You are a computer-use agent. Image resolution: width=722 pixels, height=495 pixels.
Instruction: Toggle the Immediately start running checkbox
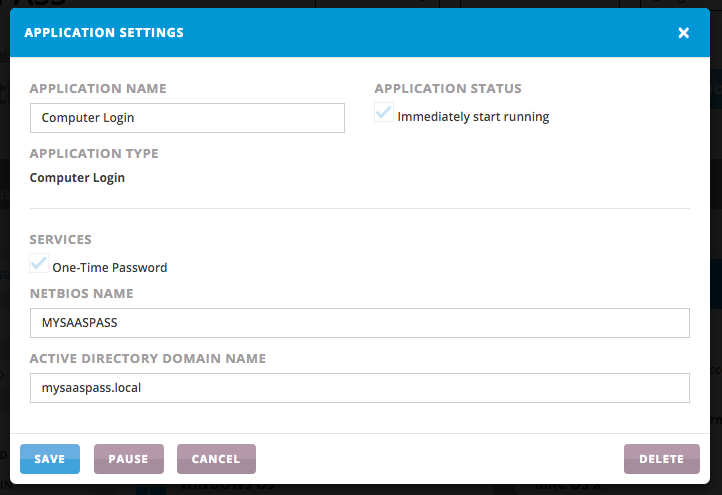pyautogui.click(x=384, y=114)
